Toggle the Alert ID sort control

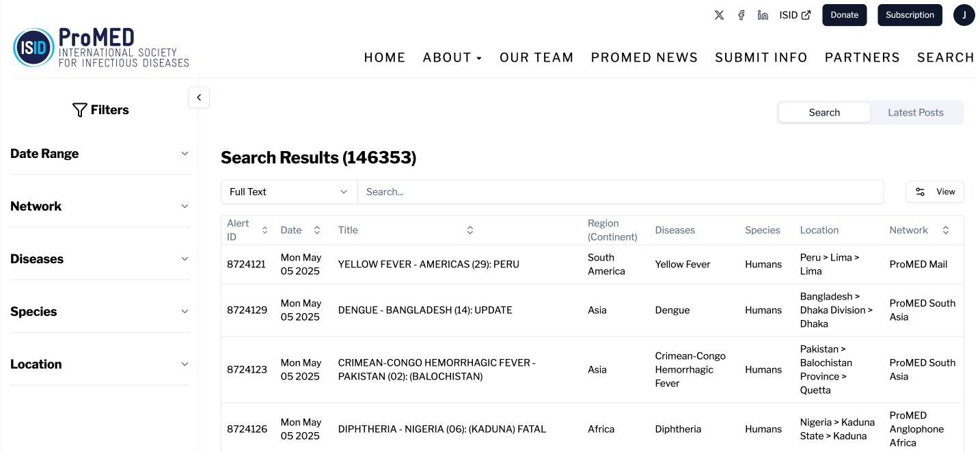point(266,230)
